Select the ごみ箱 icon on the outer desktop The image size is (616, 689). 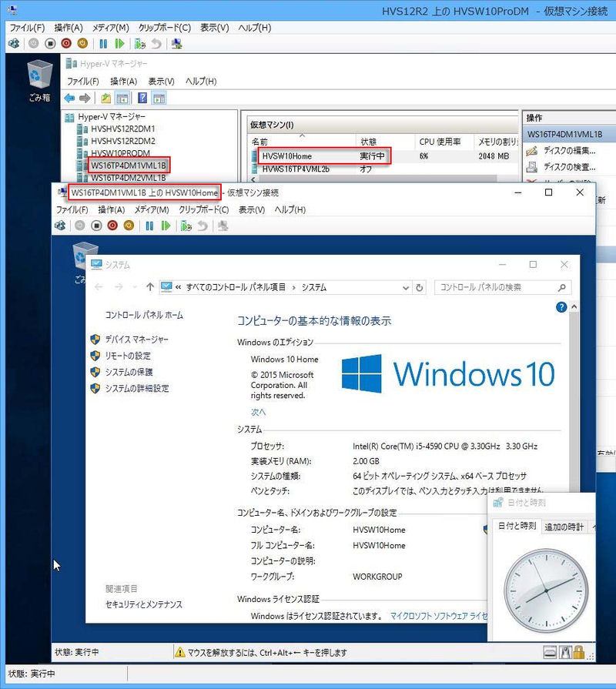pos(39,81)
